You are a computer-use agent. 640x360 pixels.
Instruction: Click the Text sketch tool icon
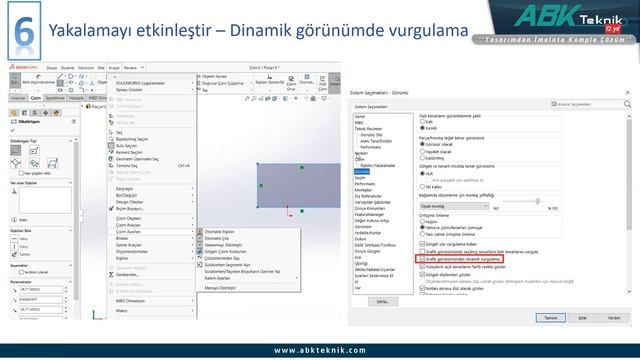(x=92, y=83)
